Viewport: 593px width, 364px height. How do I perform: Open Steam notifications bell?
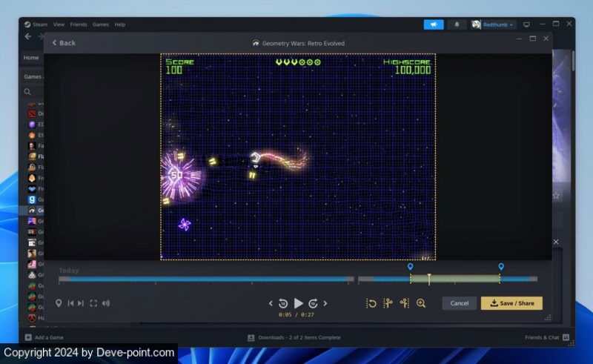click(x=457, y=24)
